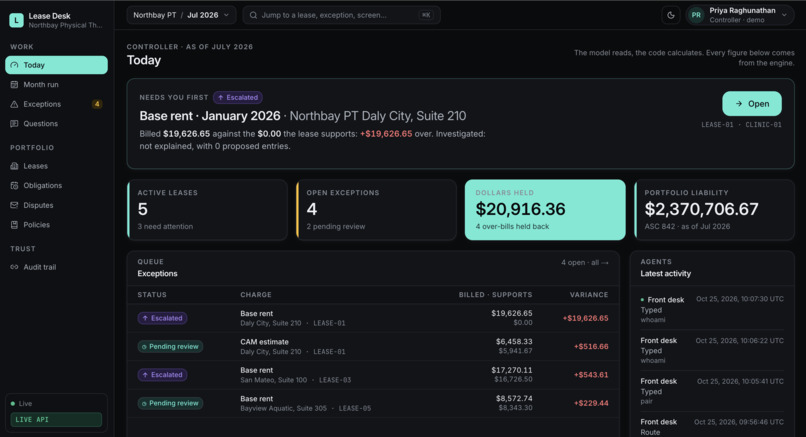Screen dimensions: 806x437
Task: Open Base rent San Mateo LEASE-03 row
Action: click(373, 375)
